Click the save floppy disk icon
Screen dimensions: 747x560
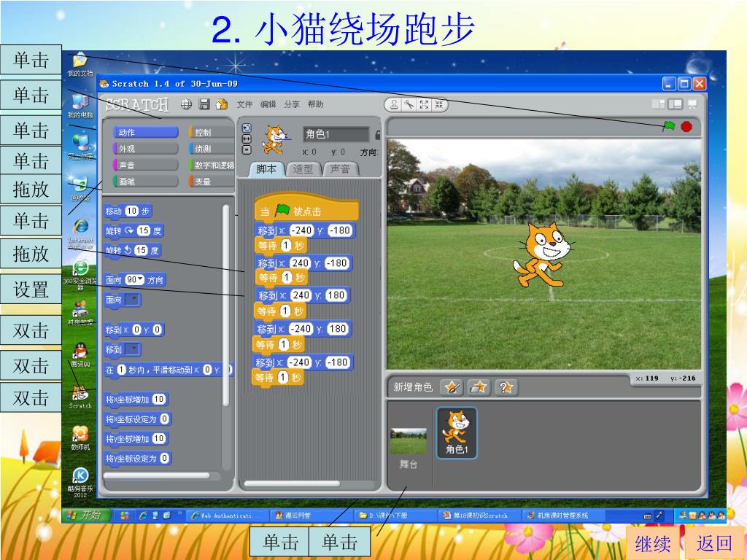pyautogui.click(x=204, y=104)
